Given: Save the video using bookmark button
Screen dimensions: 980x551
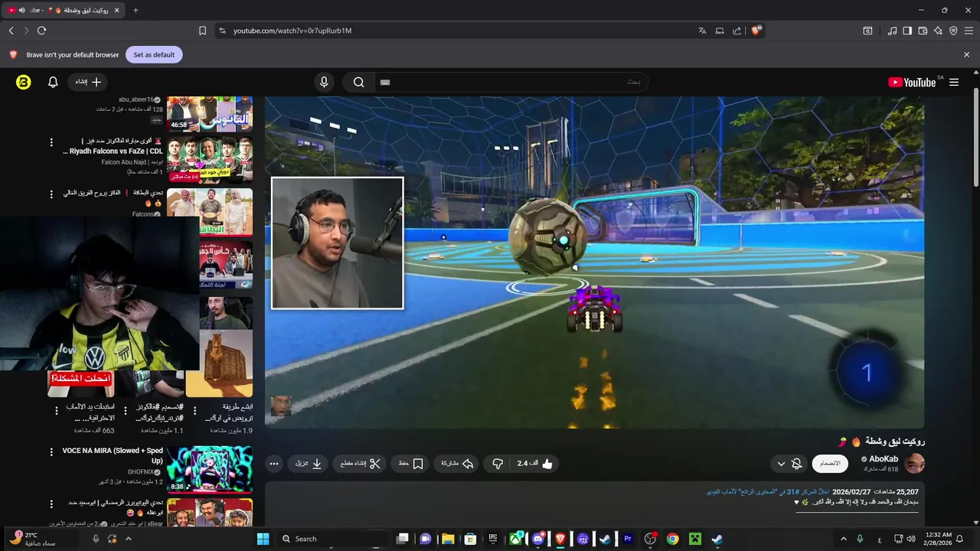Looking at the screenshot, I should tap(410, 464).
